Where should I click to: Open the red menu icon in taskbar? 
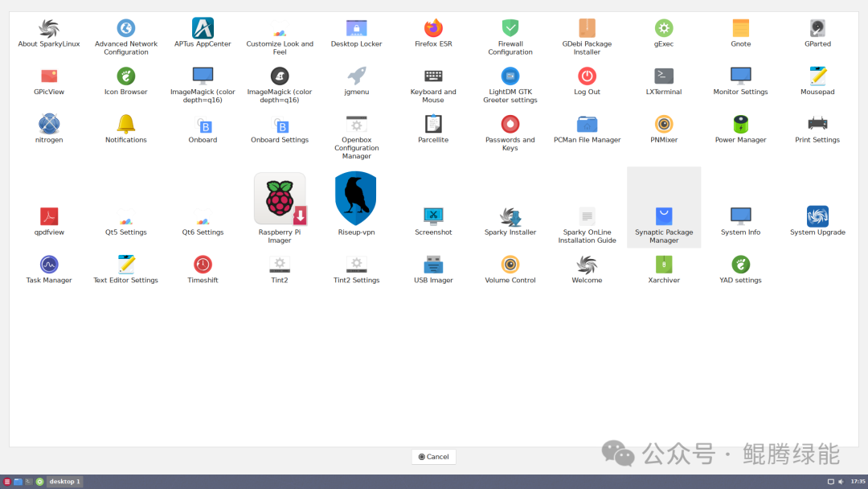pyautogui.click(x=6, y=482)
